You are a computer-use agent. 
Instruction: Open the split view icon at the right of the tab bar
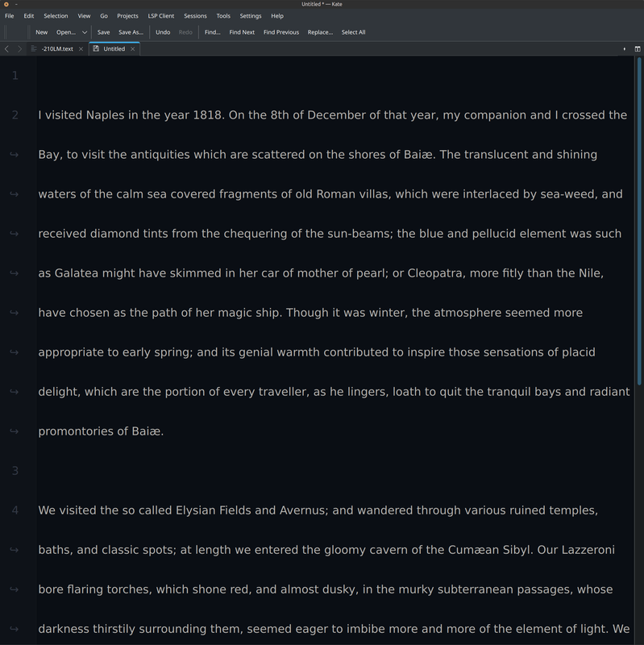[638, 49]
